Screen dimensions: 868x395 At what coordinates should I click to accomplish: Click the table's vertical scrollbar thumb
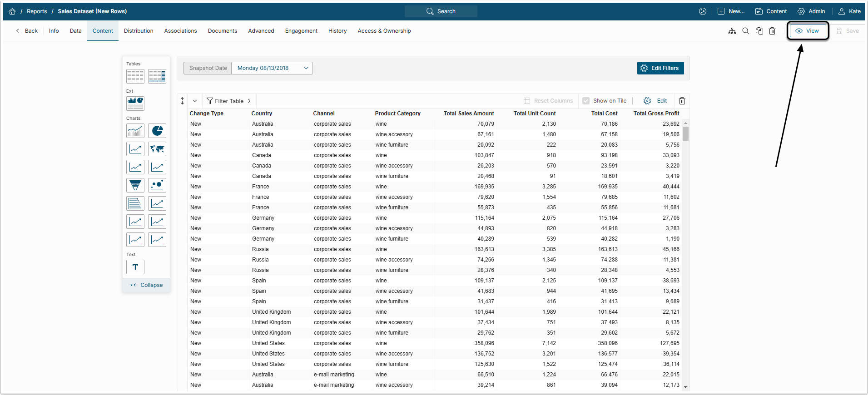click(x=685, y=134)
